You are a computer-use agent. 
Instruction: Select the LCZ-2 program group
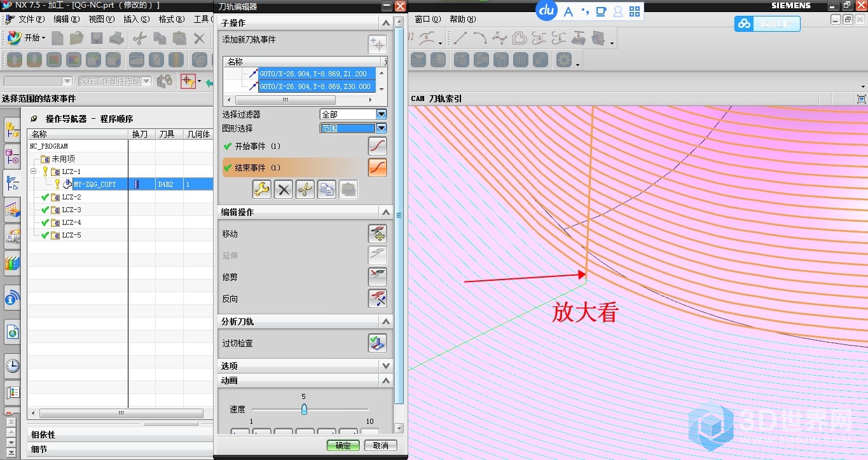point(71,197)
